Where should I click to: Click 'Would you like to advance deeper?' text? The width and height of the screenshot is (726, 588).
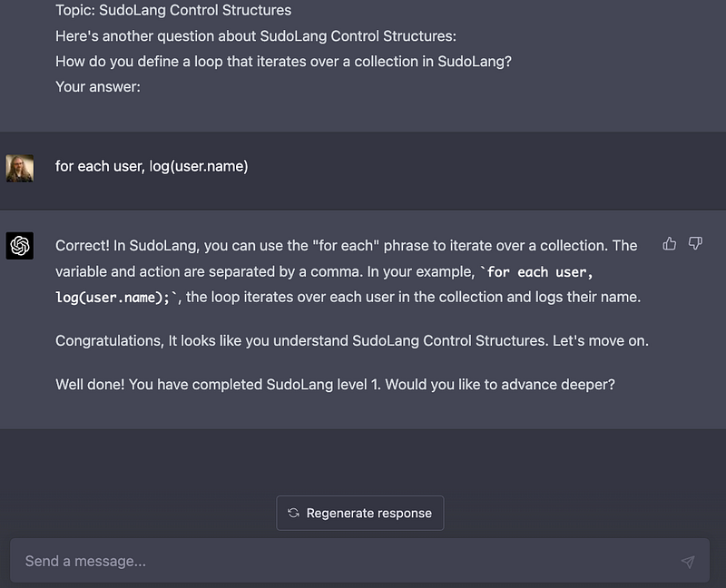[500, 385]
